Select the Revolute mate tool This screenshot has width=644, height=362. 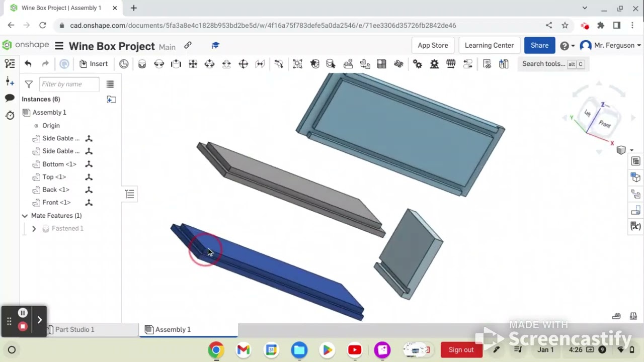click(159, 64)
